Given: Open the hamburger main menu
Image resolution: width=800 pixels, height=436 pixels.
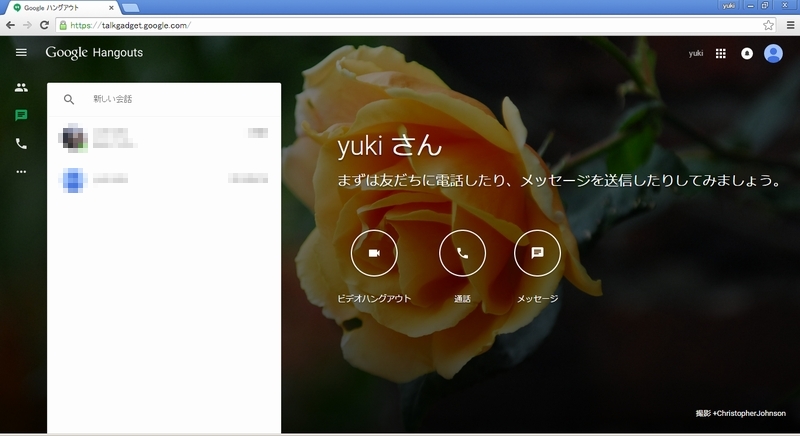Looking at the screenshot, I should click(x=21, y=53).
